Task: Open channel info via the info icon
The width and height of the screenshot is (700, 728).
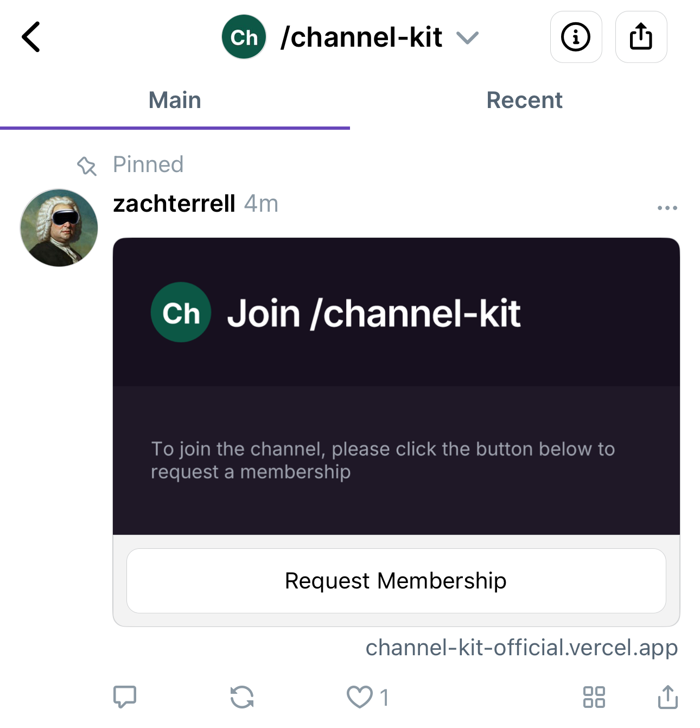Action: (576, 37)
